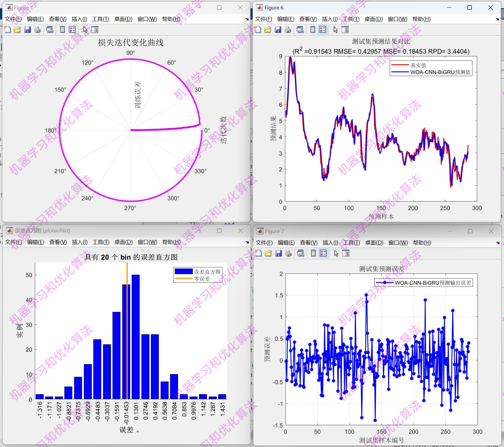Screen dimensions: 504x447
Task: Open Property Inspector from Figure 1 toolbar
Action: (x=95, y=30)
